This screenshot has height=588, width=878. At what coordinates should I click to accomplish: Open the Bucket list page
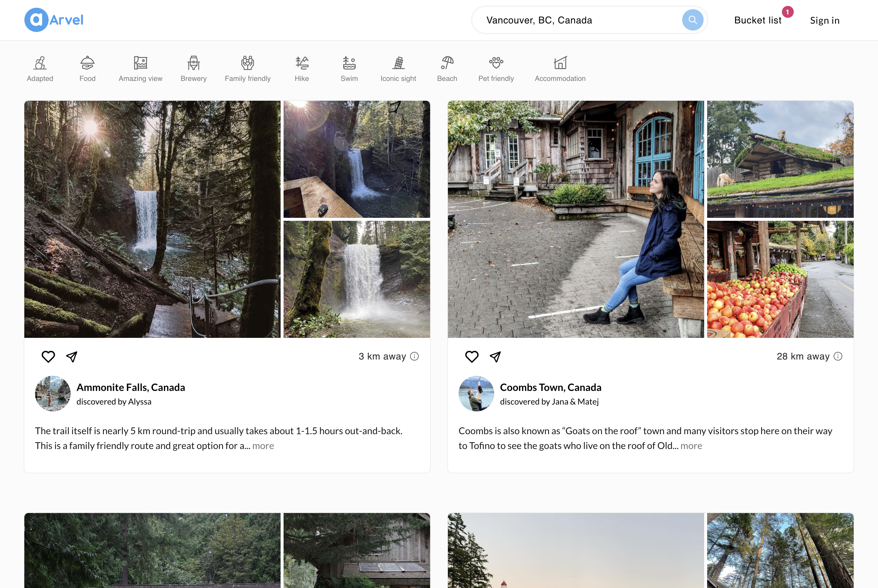coord(758,20)
